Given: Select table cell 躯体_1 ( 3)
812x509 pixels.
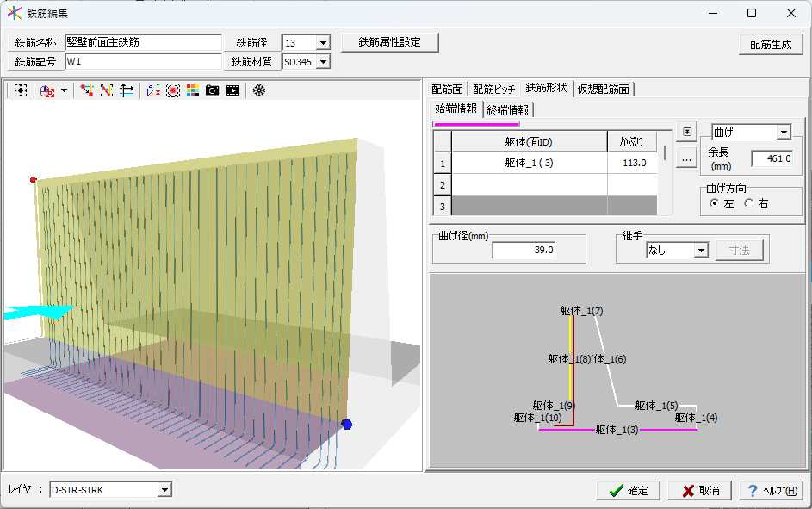Looking at the screenshot, I should click(x=530, y=163).
